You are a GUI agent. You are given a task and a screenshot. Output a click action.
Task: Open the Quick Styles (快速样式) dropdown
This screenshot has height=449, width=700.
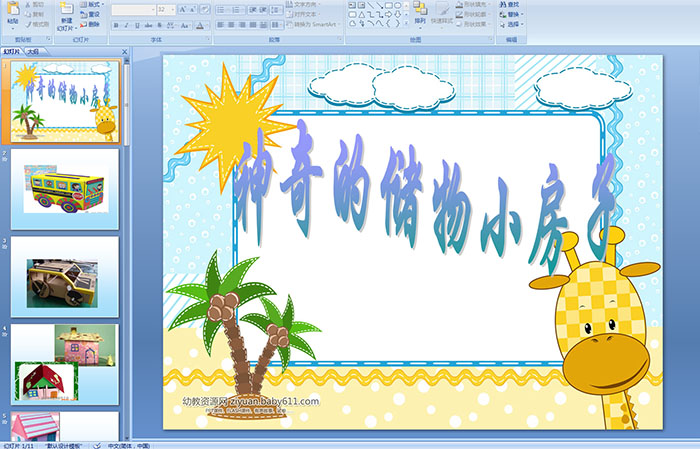tap(442, 13)
